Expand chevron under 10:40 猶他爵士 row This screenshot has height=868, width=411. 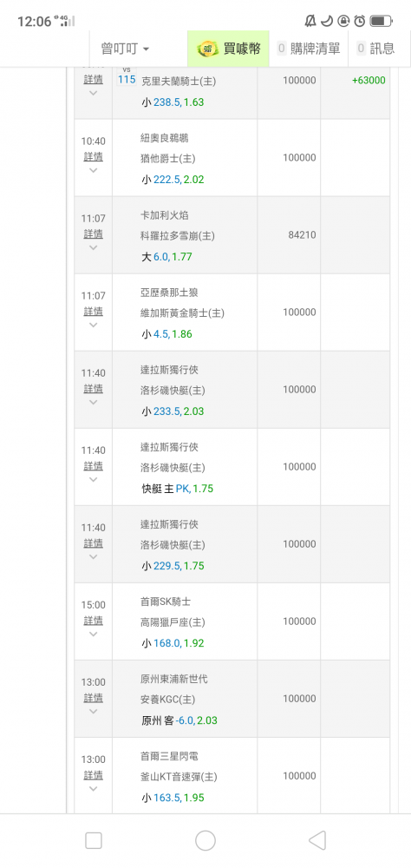(x=93, y=170)
